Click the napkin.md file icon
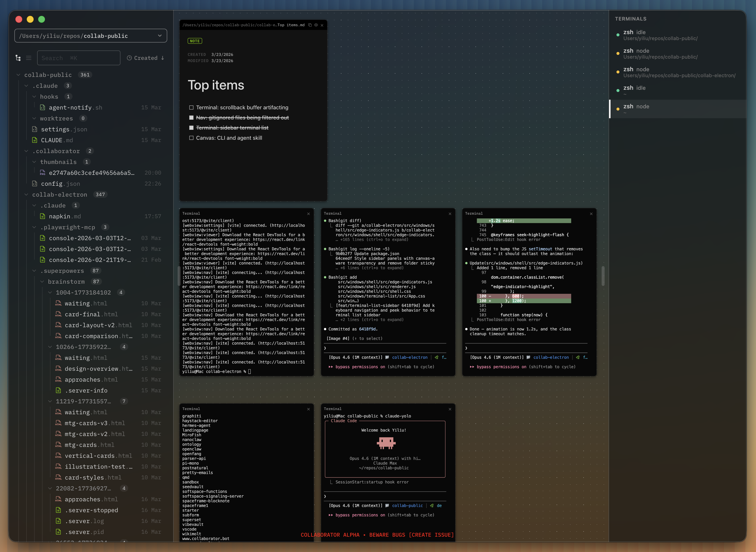Screen dimensions: 756x552 [x=43, y=216]
